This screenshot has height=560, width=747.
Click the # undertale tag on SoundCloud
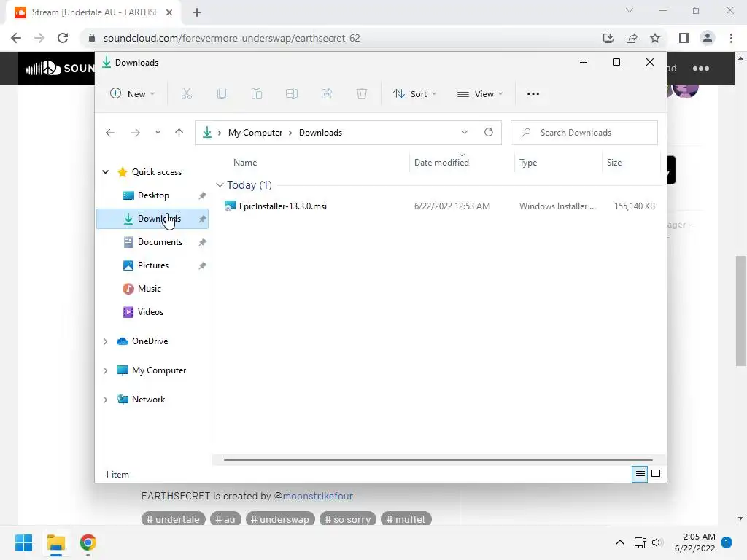[x=174, y=519]
